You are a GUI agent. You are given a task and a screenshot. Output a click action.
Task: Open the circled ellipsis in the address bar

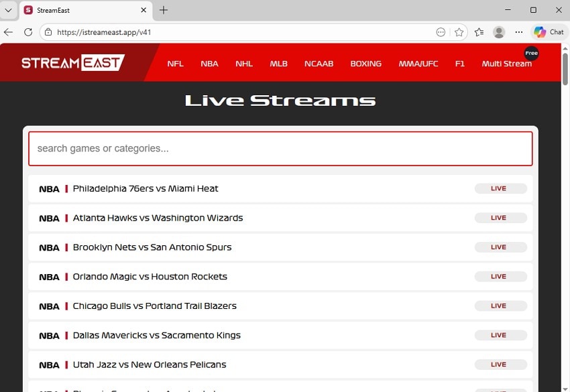441,31
